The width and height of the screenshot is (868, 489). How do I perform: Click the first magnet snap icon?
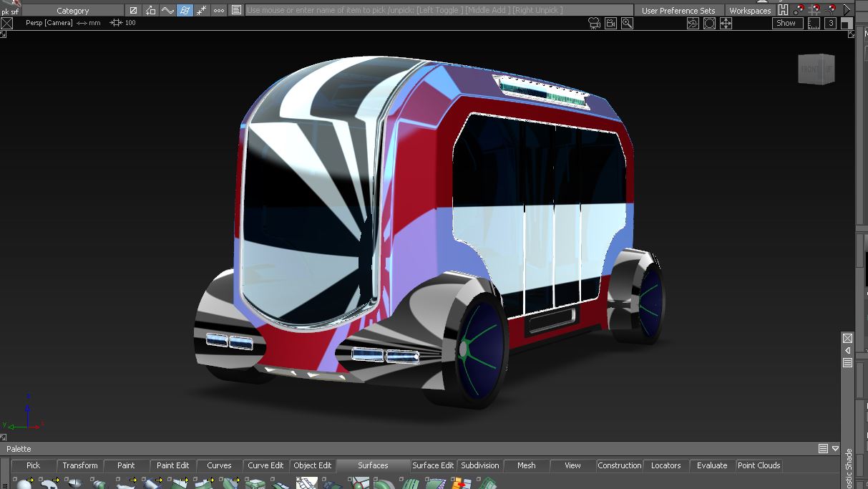click(799, 10)
